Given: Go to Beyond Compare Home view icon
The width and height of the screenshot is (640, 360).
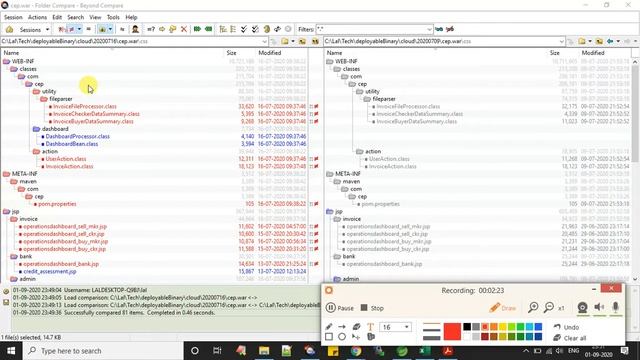Looking at the screenshot, I should click(x=9, y=29).
